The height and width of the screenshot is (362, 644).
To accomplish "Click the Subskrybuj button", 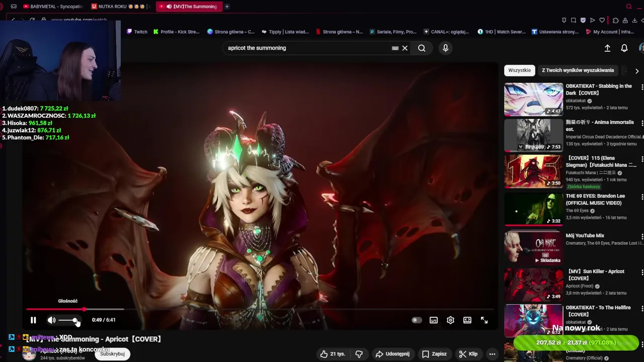I will [112, 354].
